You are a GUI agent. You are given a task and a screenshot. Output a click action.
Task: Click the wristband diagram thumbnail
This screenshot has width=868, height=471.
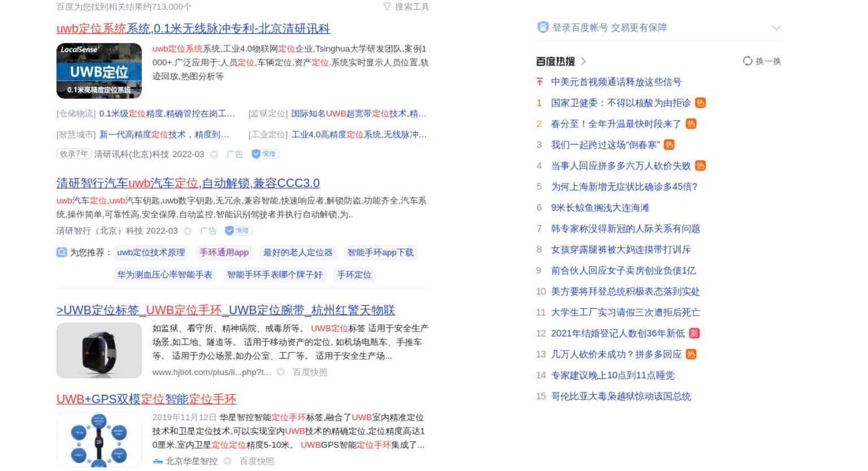point(99,440)
